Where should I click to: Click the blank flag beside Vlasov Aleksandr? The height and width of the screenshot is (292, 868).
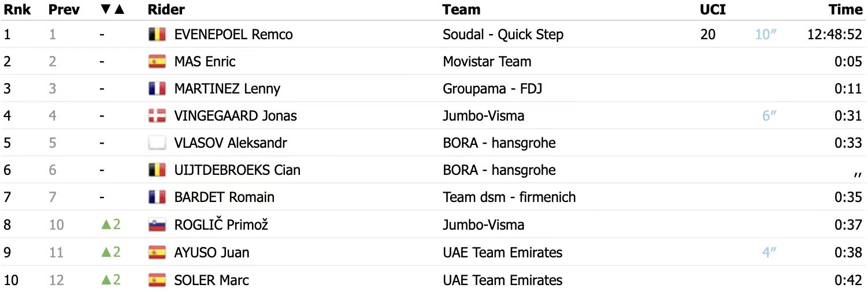coord(157,143)
